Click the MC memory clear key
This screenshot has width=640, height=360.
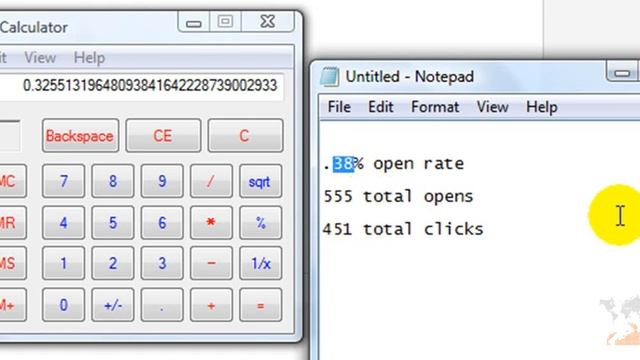click(12, 181)
